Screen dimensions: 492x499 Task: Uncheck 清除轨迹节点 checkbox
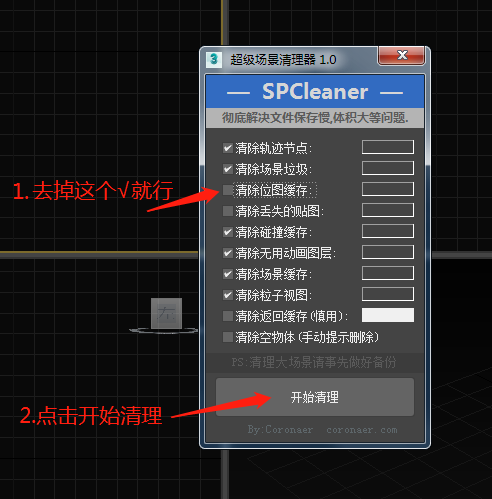click(x=228, y=148)
